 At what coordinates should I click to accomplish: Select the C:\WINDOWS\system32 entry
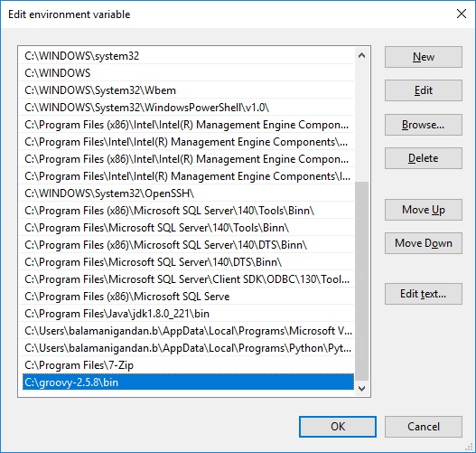pos(188,56)
